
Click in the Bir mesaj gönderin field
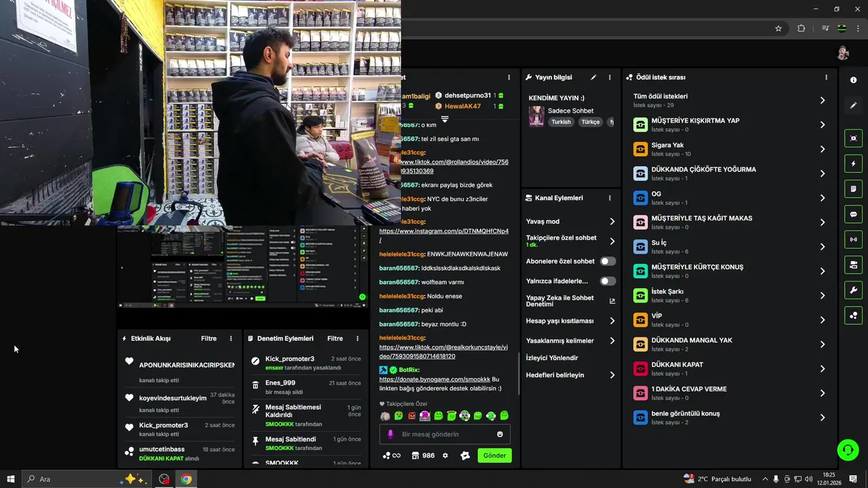coord(444,434)
